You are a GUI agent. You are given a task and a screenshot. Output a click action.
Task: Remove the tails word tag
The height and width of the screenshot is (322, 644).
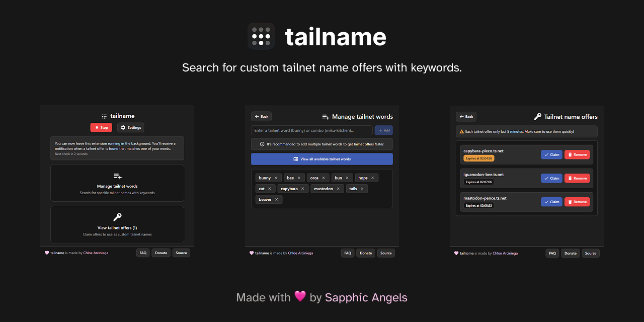point(362,189)
